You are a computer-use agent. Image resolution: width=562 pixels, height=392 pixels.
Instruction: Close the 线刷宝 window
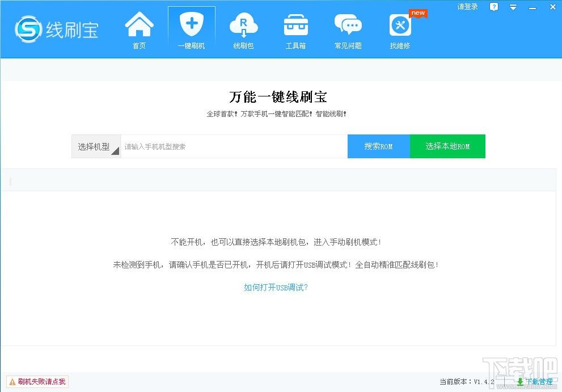(553, 7)
